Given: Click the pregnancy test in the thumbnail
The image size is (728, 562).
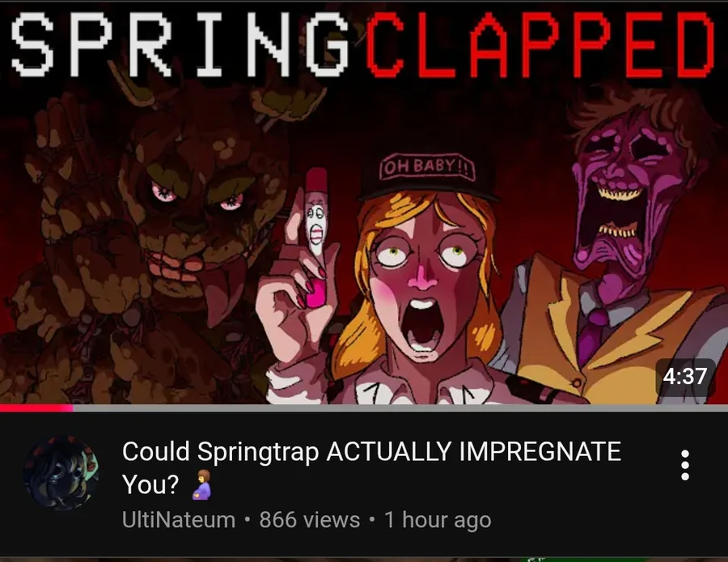Looking at the screenshot, I should 316,212.
